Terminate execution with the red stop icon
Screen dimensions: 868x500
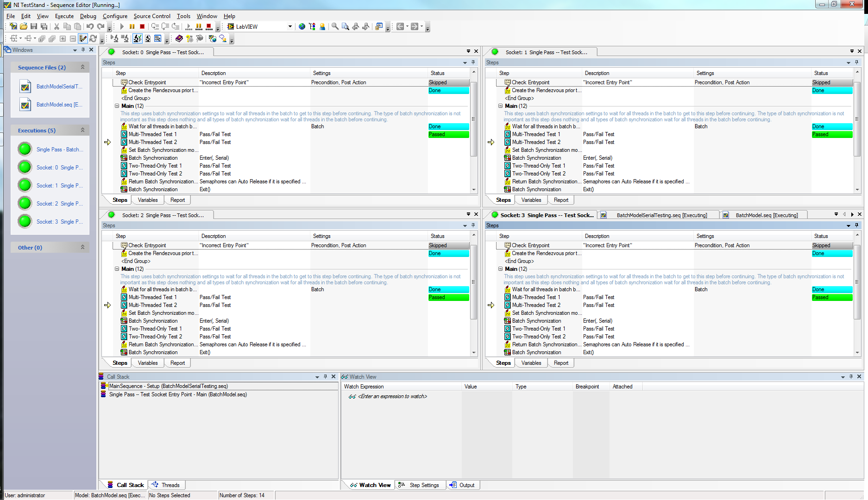click(x=142, y=26)
